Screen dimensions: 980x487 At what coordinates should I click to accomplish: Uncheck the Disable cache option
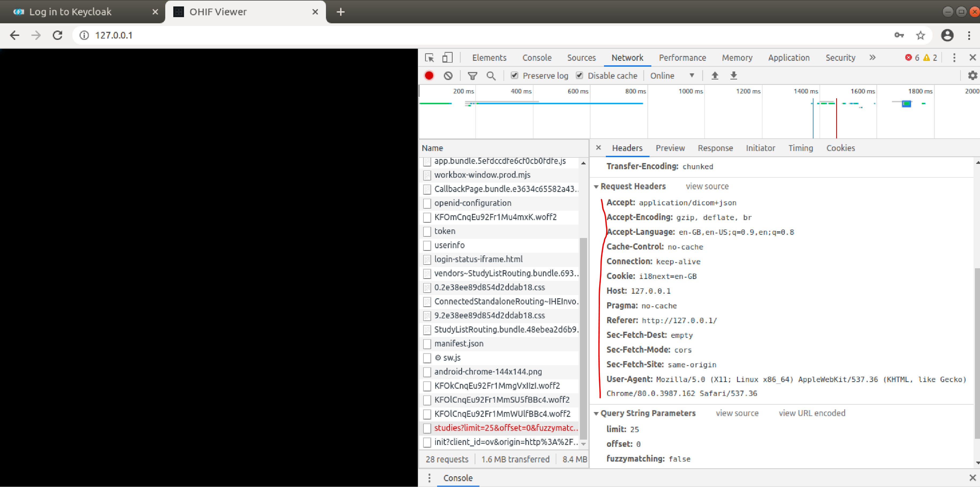point(579,75)
